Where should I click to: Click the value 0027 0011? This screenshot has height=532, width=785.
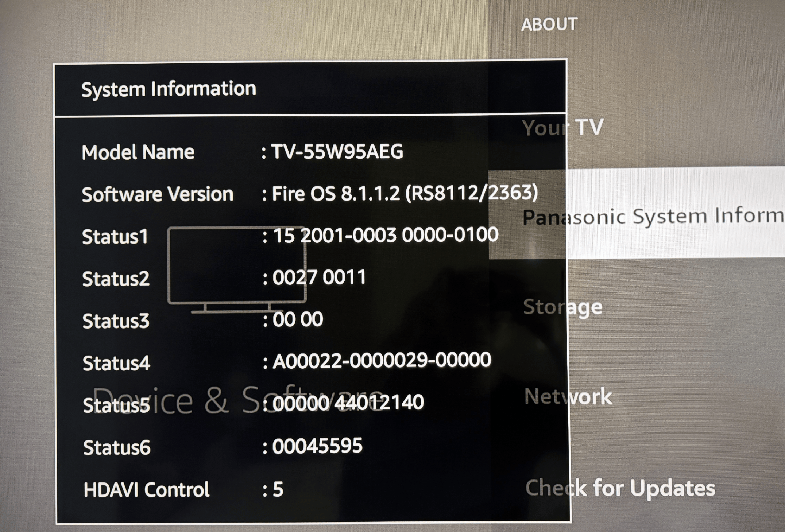coord(319,277)
